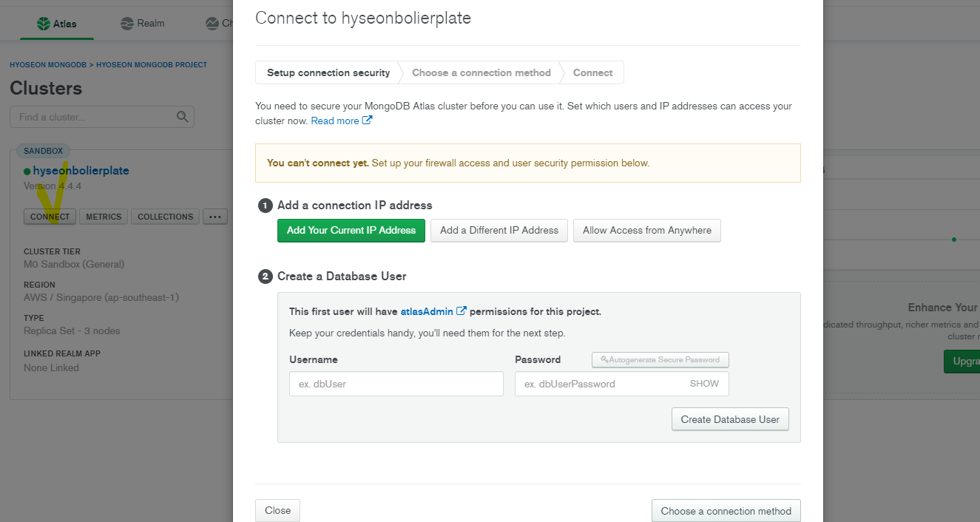Image resolution: width=980 pixels, height=522 pixels.
Task: Click the HYOSEON MONGODB PROJECT breadcrumb link
Action: [152, 65]
